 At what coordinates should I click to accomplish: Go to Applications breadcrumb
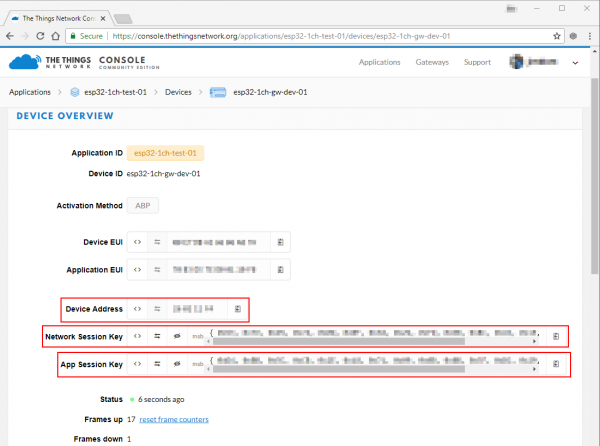click(x=30, y=92)
